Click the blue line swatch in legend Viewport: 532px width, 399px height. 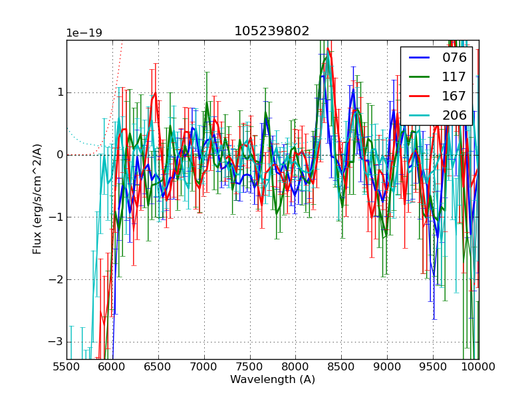click(x=420, y=58)
